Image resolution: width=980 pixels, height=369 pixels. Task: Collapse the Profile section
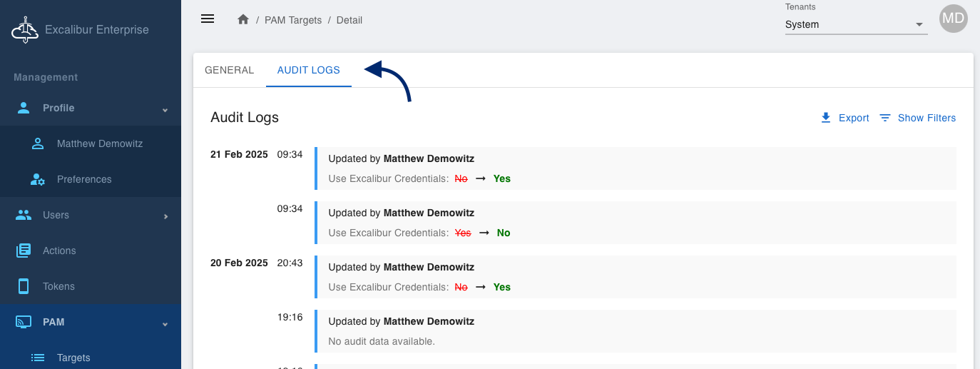(165, 108)
